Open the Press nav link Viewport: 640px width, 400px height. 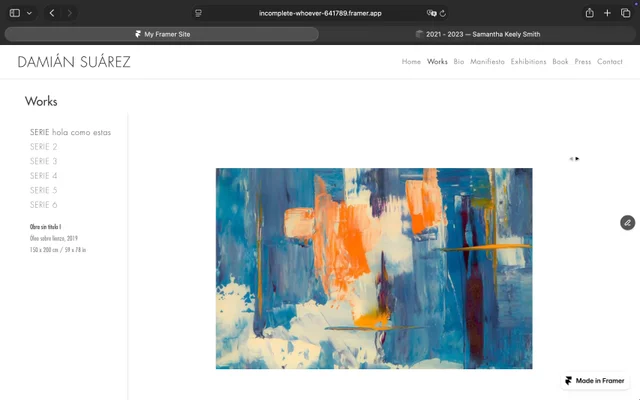click(x=582, y=62)
